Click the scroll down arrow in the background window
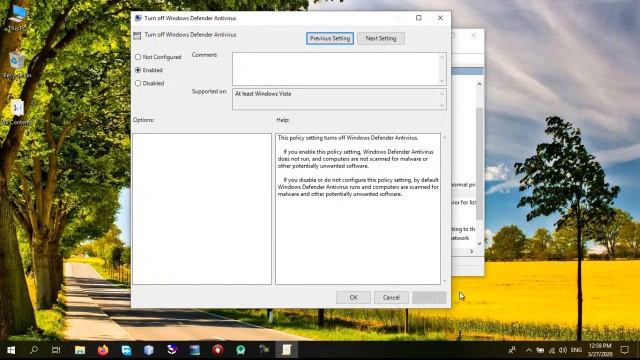The width and height of the screenshot is (640, 360). pos(480,244)
